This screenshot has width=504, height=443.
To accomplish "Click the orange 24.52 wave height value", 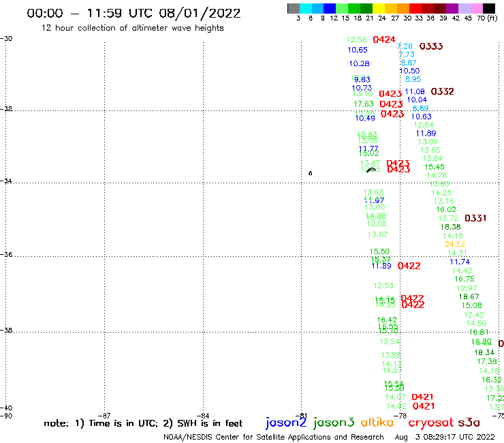I will (455, 244).
